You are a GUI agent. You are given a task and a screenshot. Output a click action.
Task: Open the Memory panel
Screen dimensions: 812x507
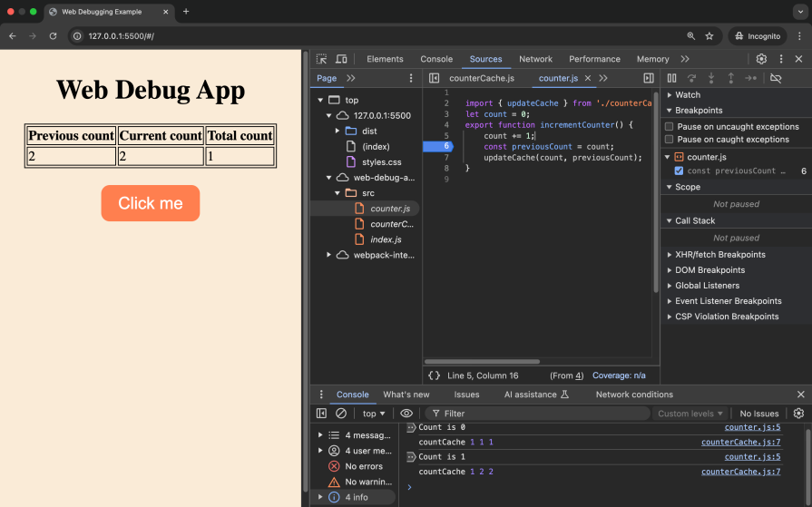(652, 59)
